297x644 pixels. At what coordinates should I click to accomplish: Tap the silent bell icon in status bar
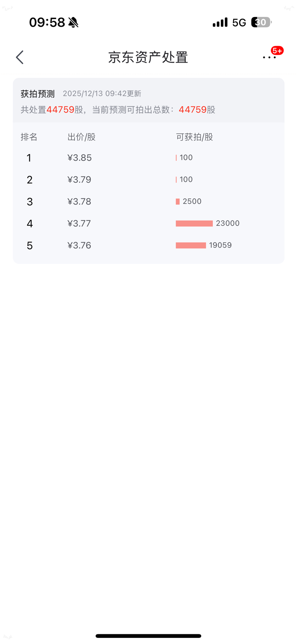coord(73,22)
